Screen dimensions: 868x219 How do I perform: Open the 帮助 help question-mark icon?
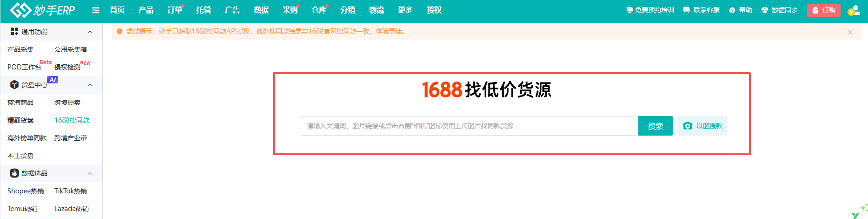click(x=732, y=10)
